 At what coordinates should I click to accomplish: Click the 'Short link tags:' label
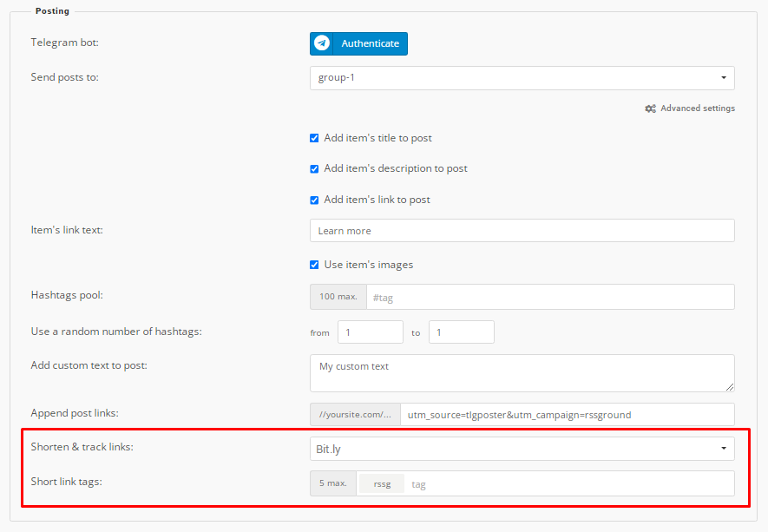(x=66, y=482)
